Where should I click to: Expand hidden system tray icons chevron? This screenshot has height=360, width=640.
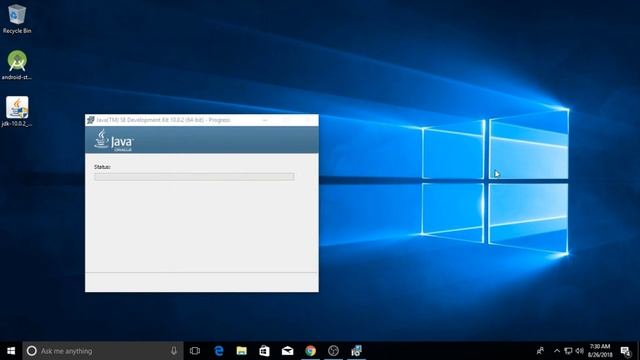557,351
